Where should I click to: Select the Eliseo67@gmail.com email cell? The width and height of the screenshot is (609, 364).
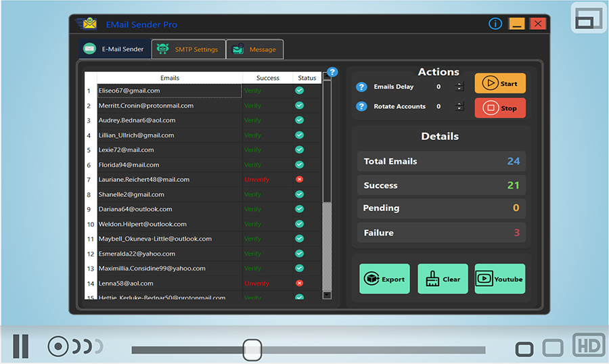click(x=169, y=91)
